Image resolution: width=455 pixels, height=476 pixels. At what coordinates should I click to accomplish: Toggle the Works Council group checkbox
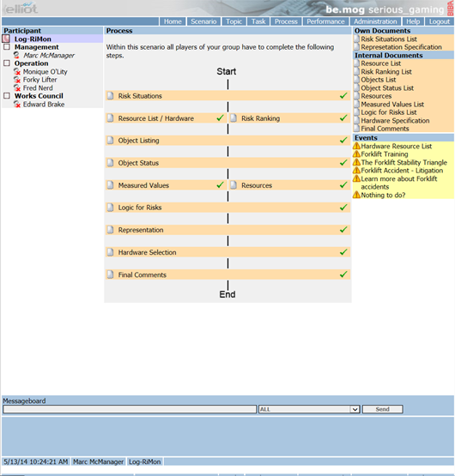click(x=7, y=95)
